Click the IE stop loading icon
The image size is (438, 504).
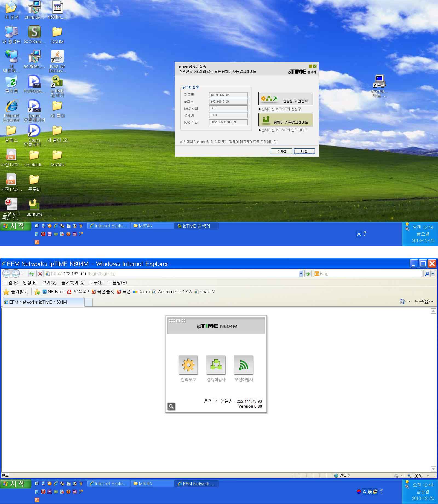(40, 274)
